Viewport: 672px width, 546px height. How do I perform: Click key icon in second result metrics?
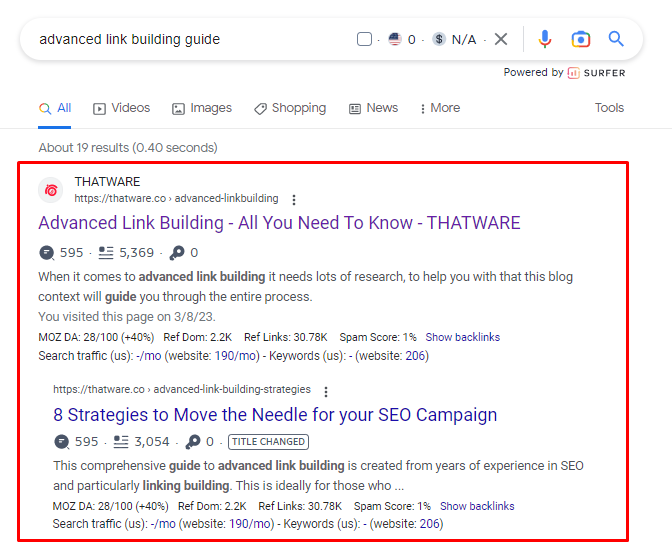point(193,442)
